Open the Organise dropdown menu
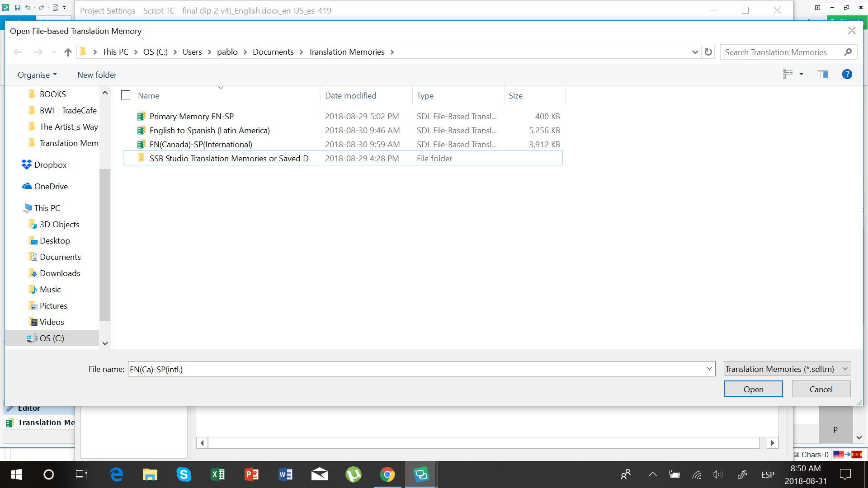This screenshot has height=488, width=868. 37,75
